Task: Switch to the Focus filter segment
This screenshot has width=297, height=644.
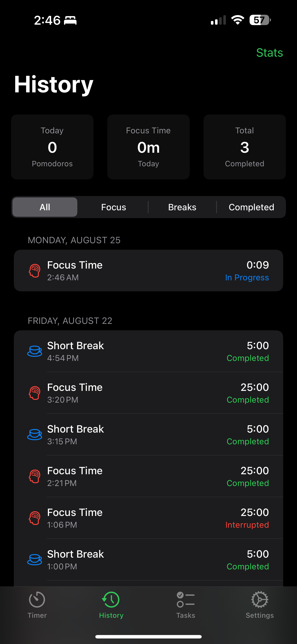Action: click(x=114, y=207)
